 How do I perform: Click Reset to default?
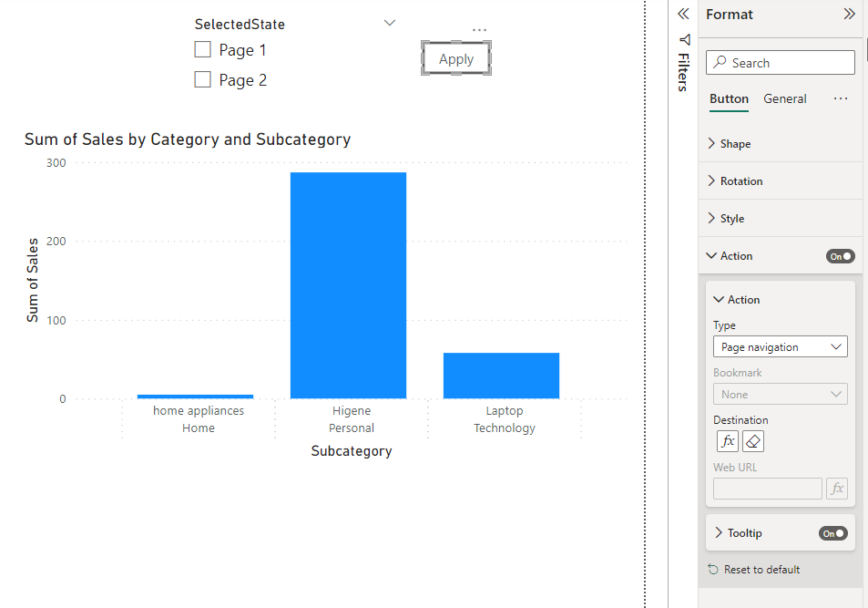[x=761, y=569]
